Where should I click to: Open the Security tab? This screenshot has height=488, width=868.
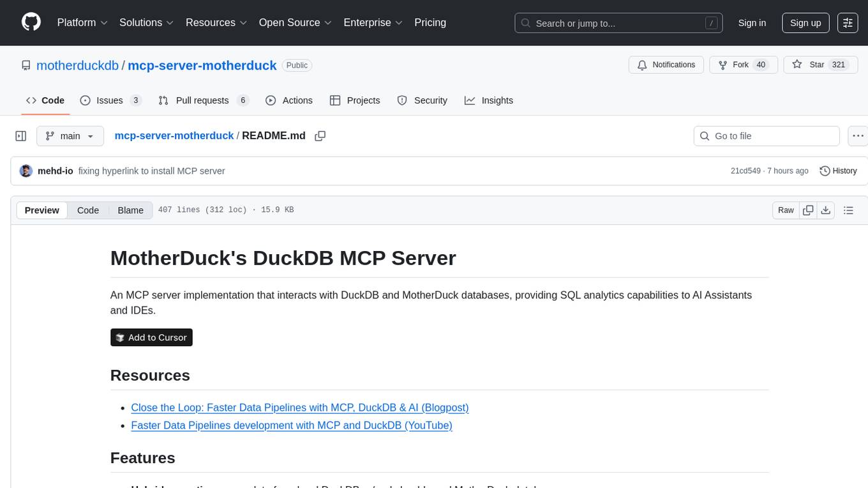coord(422,100)
